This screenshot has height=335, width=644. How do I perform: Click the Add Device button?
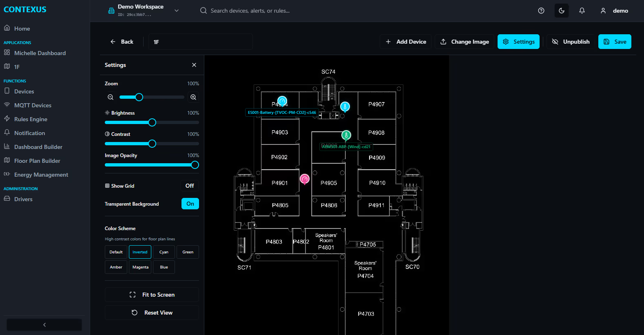pyautogui.click(x=406, y=42)
